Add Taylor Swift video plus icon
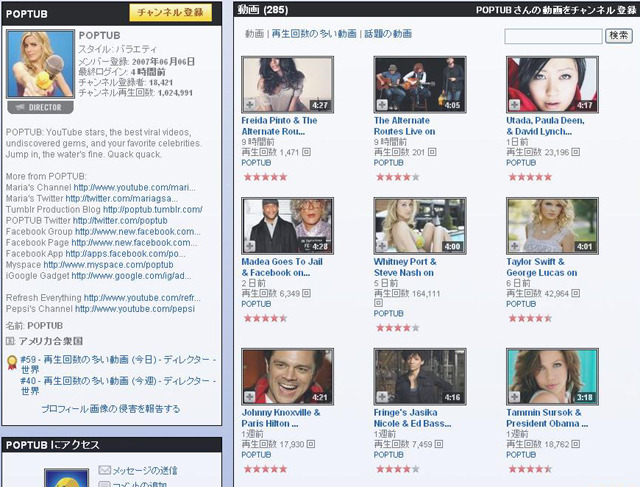The width and height of the screenshot is (640, 487). [514, 246]
